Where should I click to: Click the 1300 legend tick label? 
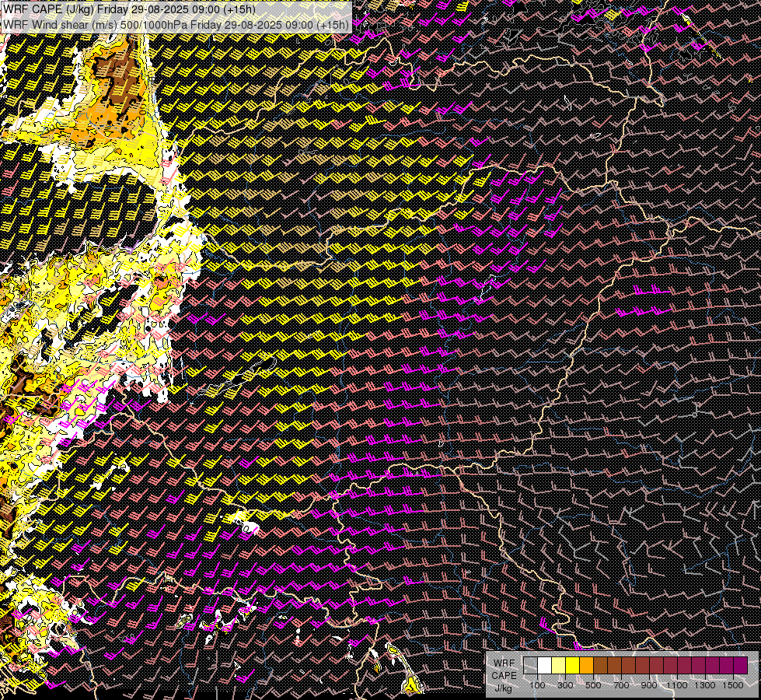pos(705,685)
